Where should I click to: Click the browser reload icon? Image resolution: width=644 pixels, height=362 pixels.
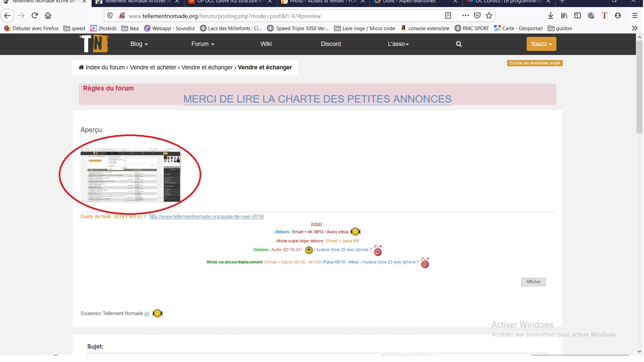[x=35, y=16]
